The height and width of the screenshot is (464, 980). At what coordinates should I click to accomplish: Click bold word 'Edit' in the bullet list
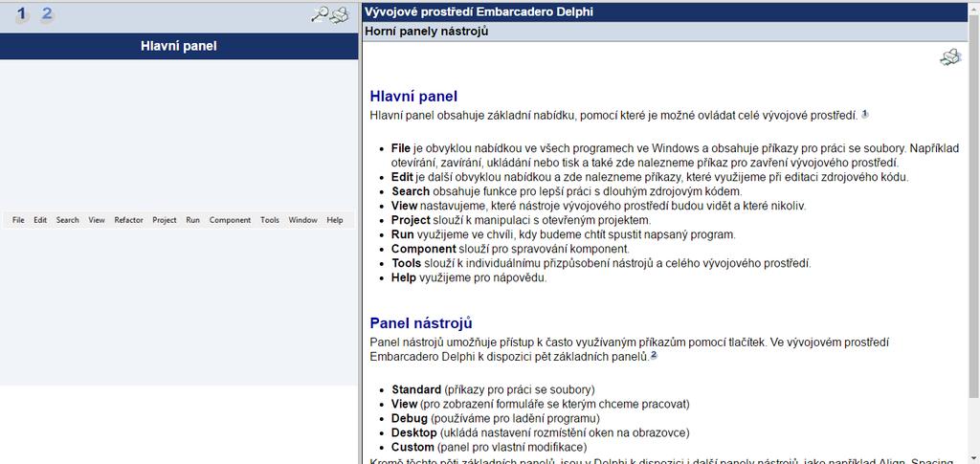tap(403, 177)
